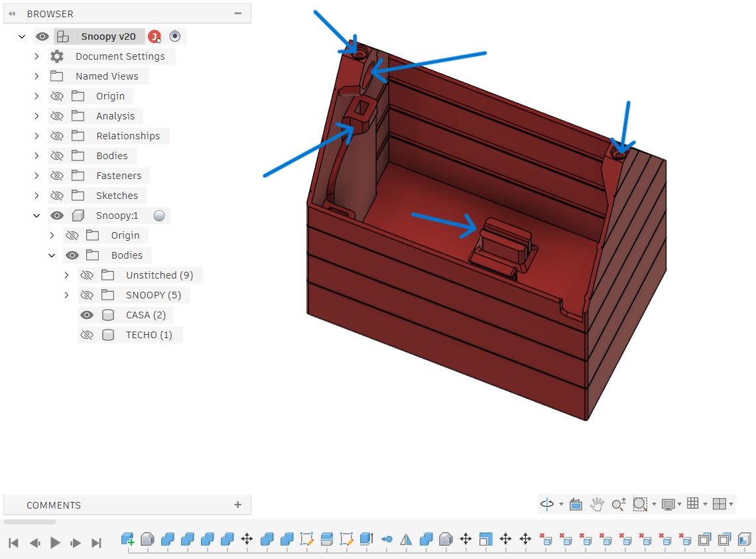Open Display Settings monitor icon

tap(668, 505)
